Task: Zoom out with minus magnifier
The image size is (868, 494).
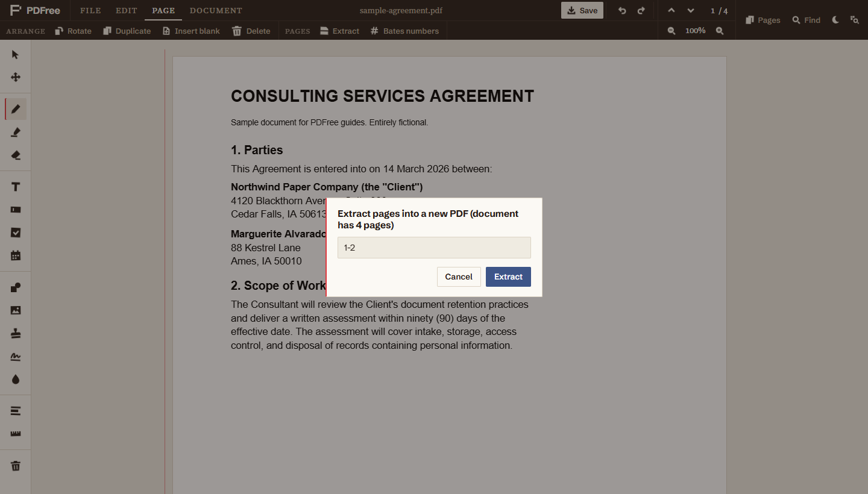Action: point(671,31)
